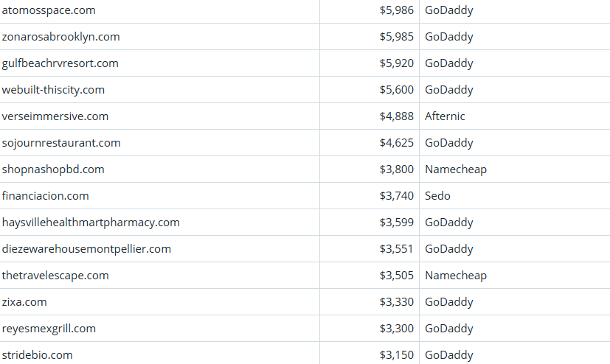Open gulfbeachrvresort.com domain entry

60,63
